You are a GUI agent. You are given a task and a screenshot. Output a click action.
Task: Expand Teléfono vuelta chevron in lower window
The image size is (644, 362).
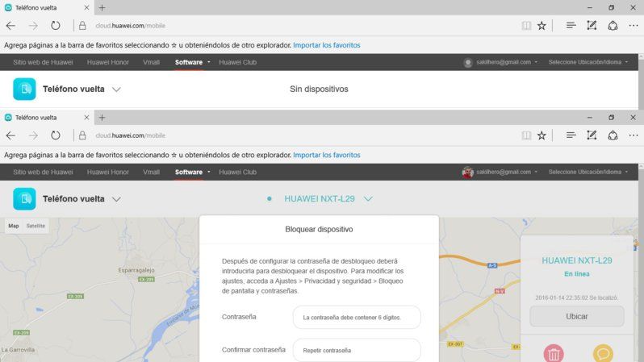116,199
